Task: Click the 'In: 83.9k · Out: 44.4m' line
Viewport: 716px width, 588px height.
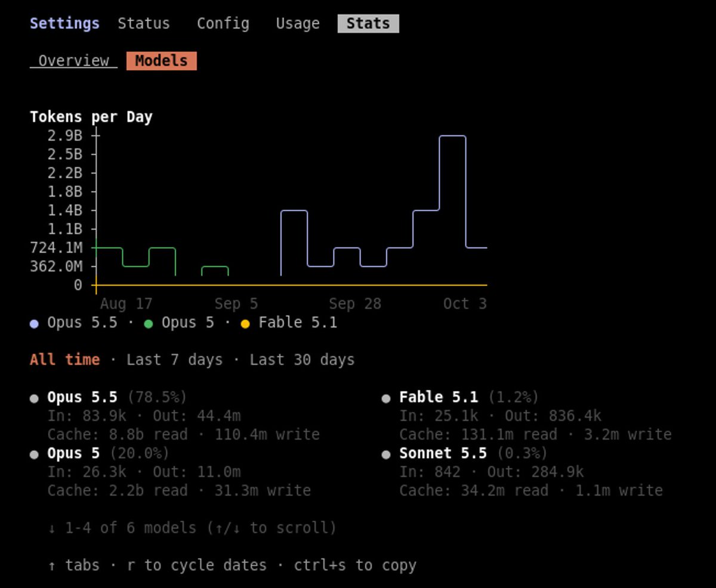Action: pos(144,416)
